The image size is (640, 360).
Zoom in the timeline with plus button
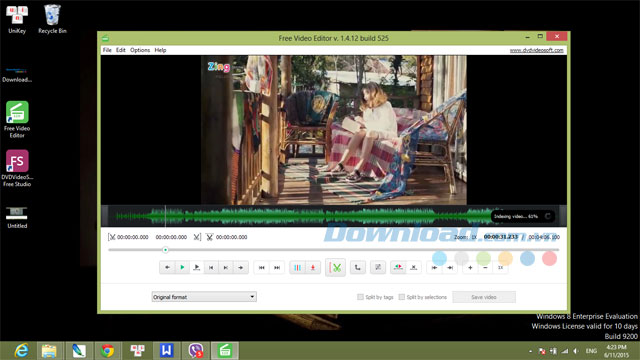click(x=470, y=267)
